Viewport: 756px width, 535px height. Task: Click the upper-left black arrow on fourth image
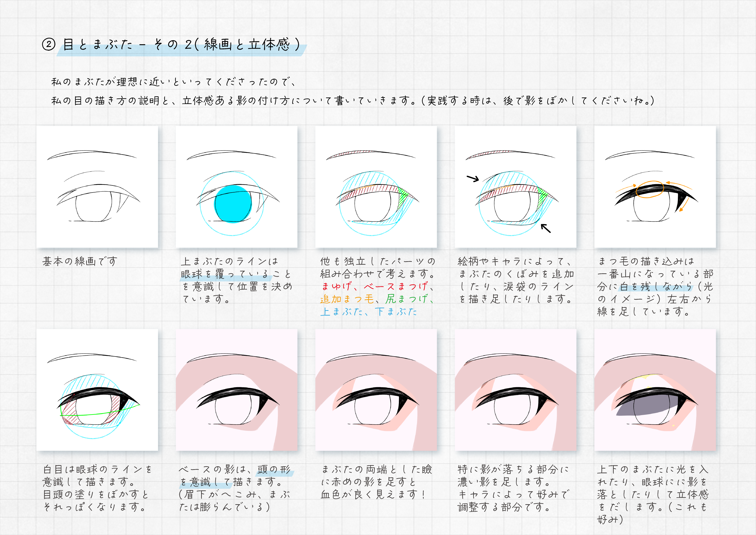tap(473, 179)
